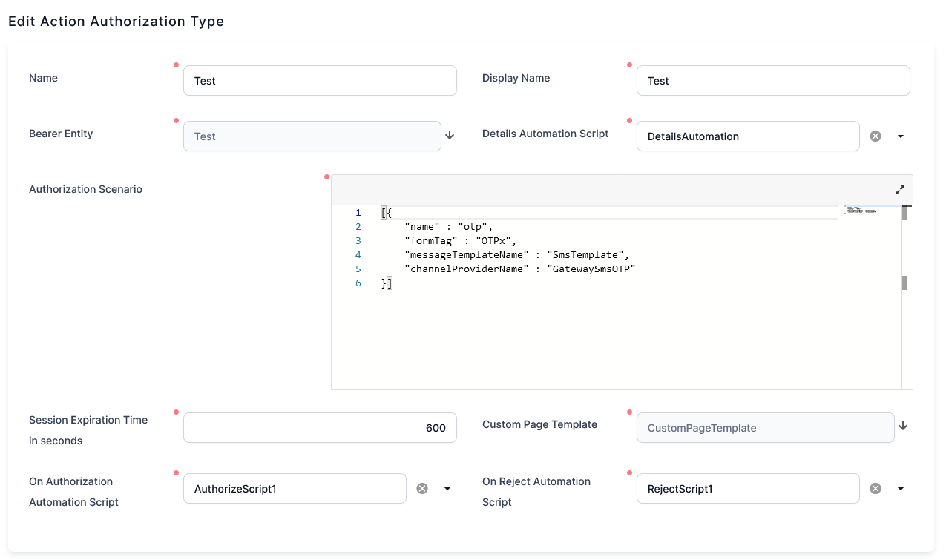Clear the AuthorizeScript1 selection
946x560 pixels.
(x=422, y=489)
